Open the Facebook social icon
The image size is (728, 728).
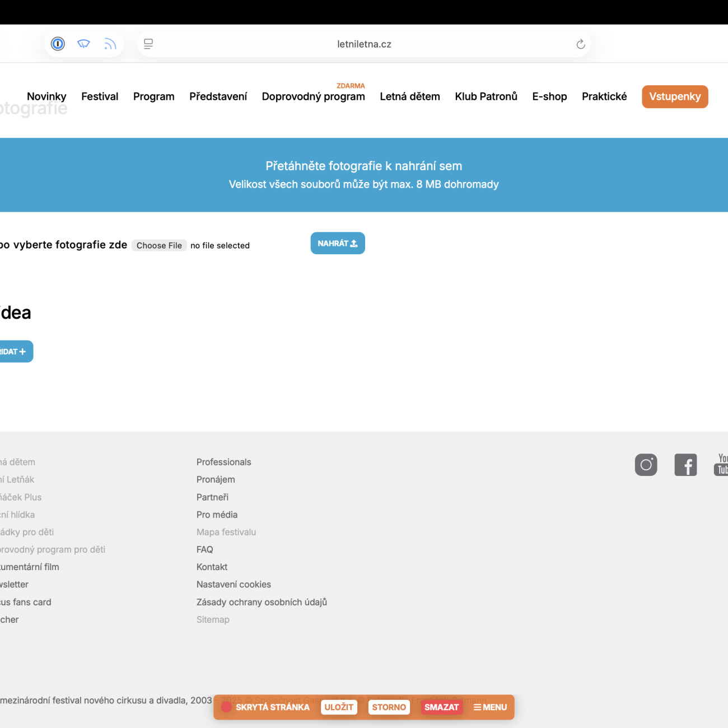(x=685, y=465)
